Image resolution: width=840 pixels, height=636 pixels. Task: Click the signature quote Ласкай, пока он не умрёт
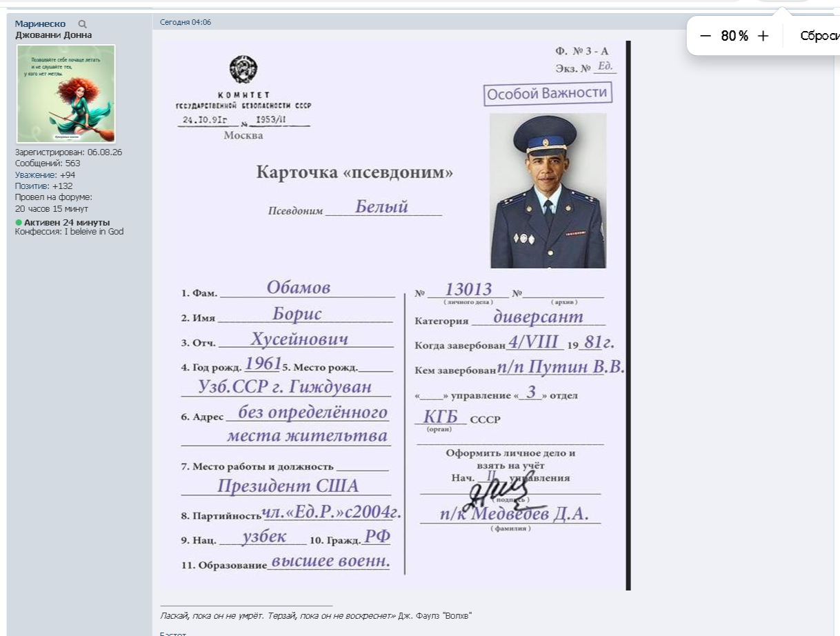[316, 615]
